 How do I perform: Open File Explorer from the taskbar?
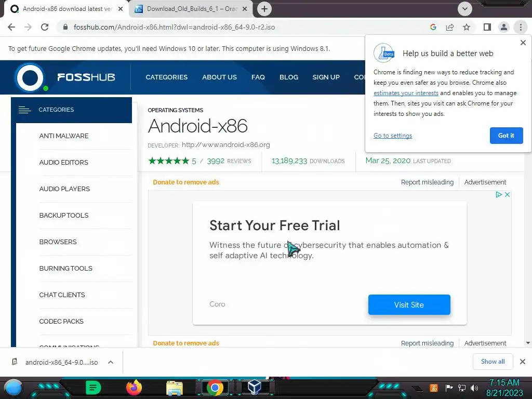[x=175, y=388]
